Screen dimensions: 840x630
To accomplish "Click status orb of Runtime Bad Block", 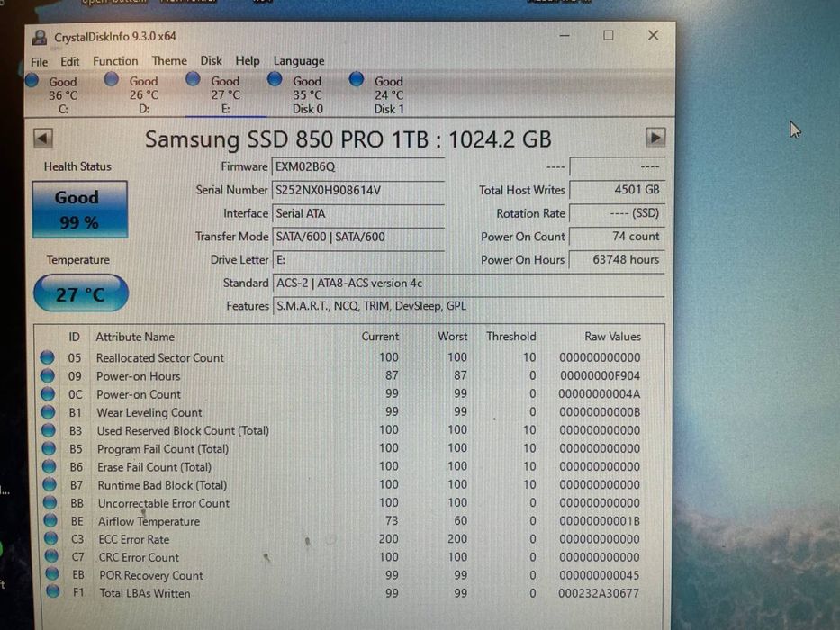I will [x=50, y=485].
